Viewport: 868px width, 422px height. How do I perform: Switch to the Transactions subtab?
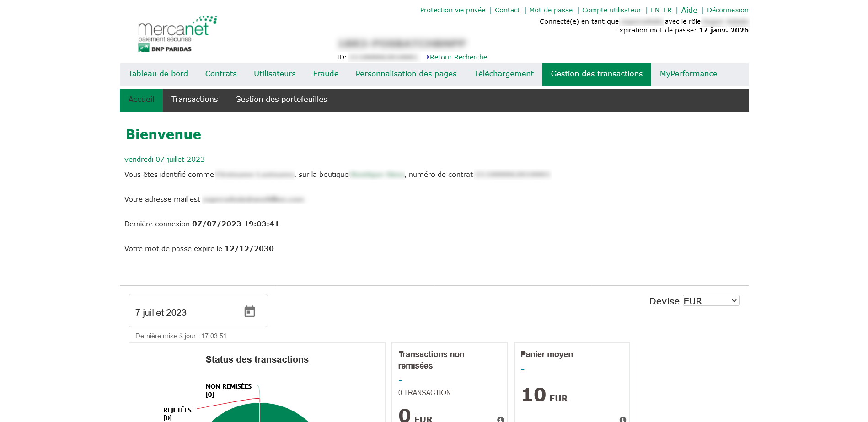(x=194, y=99)
